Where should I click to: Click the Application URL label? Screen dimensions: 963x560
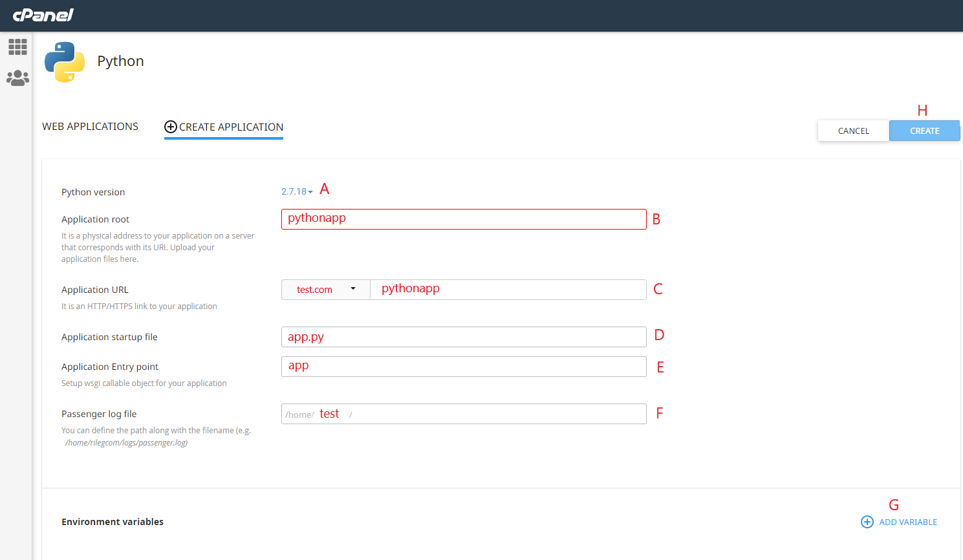click(95, 290)
